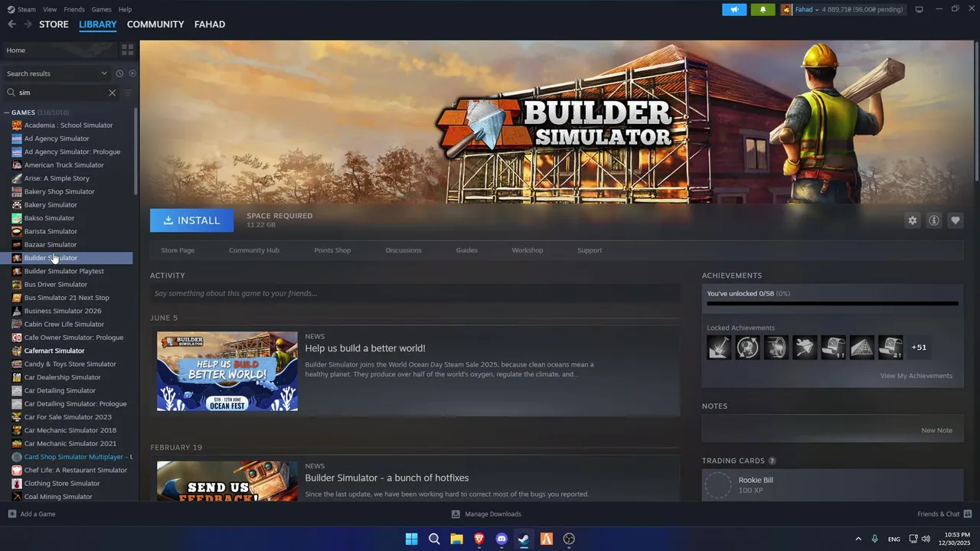Image resolution: width=980 pixels, height=551 pixels.
Task: Open Discord from taskbar
Action: tap(501, 539)
